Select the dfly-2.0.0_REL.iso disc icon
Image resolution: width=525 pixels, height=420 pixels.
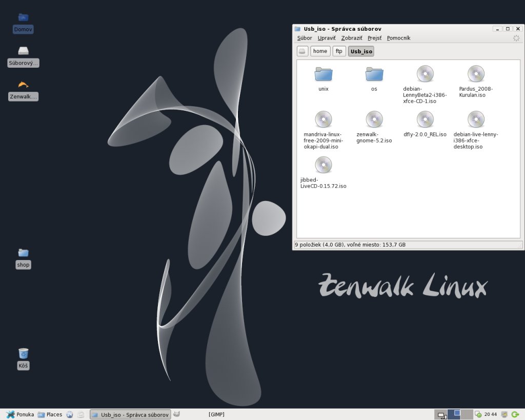(425, 119)
